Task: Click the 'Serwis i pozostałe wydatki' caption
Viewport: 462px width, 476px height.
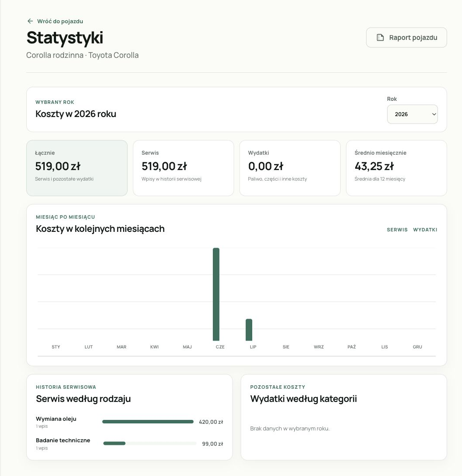Action: 64,179
